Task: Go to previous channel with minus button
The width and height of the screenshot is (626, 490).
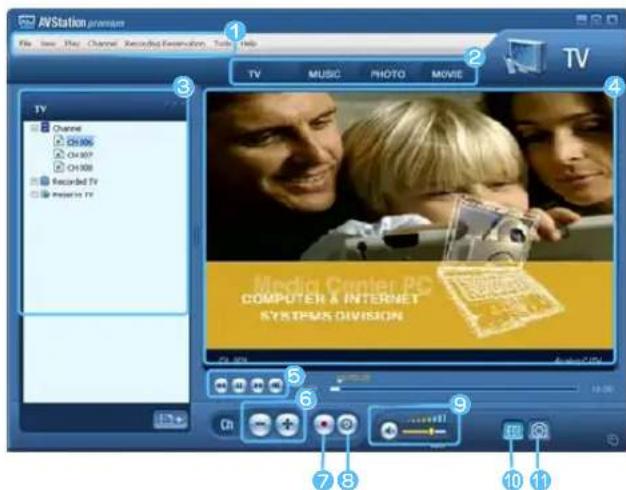Action: [x=260, y=425]
